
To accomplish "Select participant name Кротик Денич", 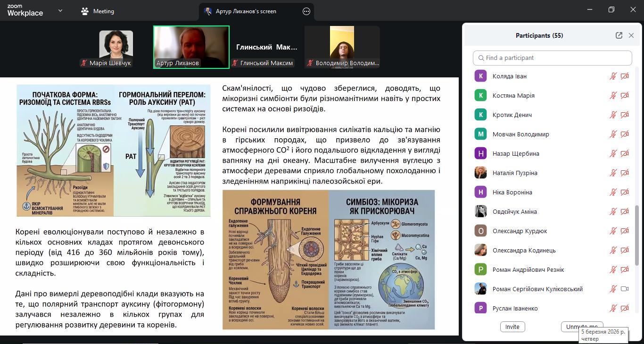I will tap(512, 115).
